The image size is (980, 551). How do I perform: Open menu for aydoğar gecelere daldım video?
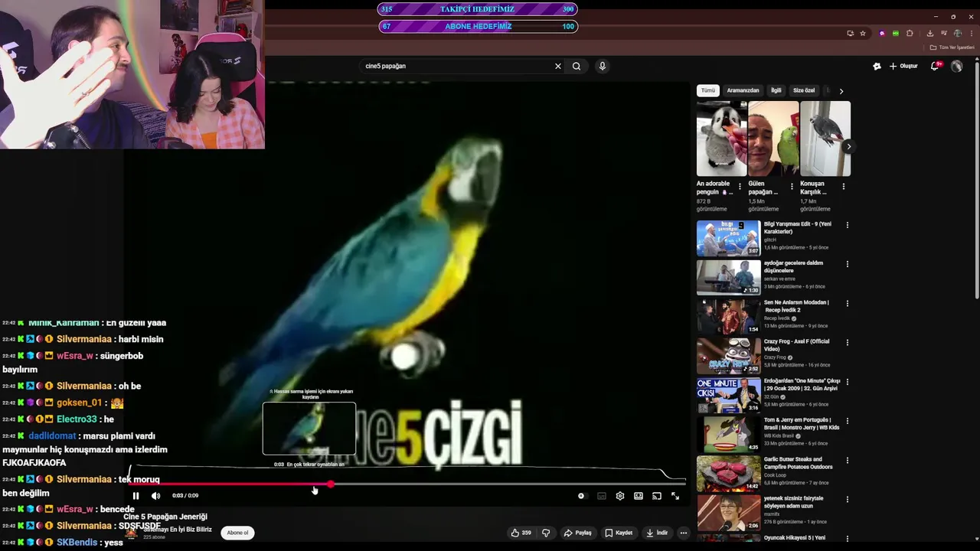coord(847,264)
